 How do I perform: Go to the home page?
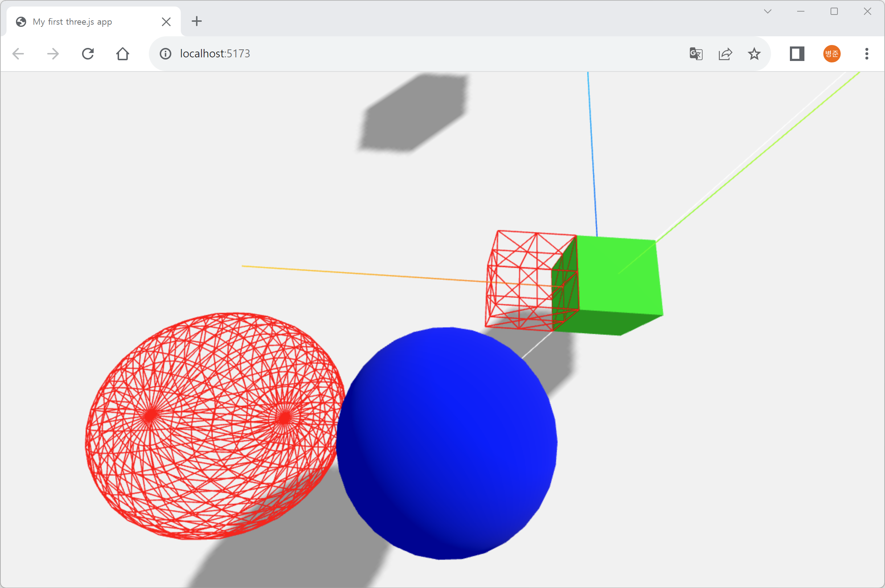[123, 54]
